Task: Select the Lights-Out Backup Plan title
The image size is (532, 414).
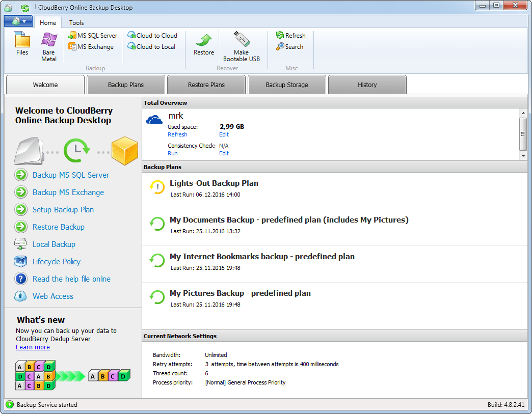Action: click(x=214, y=183)
